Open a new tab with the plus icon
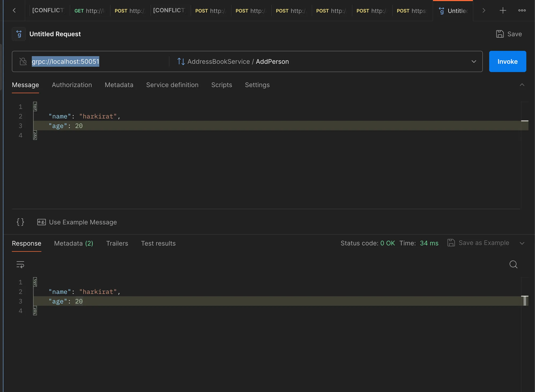This screenshot has height=392, width=535. coord(503,10)
